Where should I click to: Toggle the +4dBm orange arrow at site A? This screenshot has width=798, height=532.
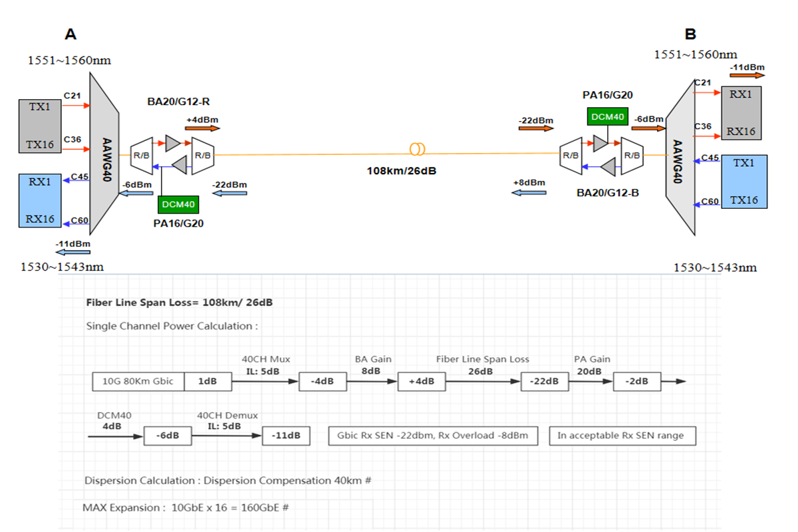203,127
